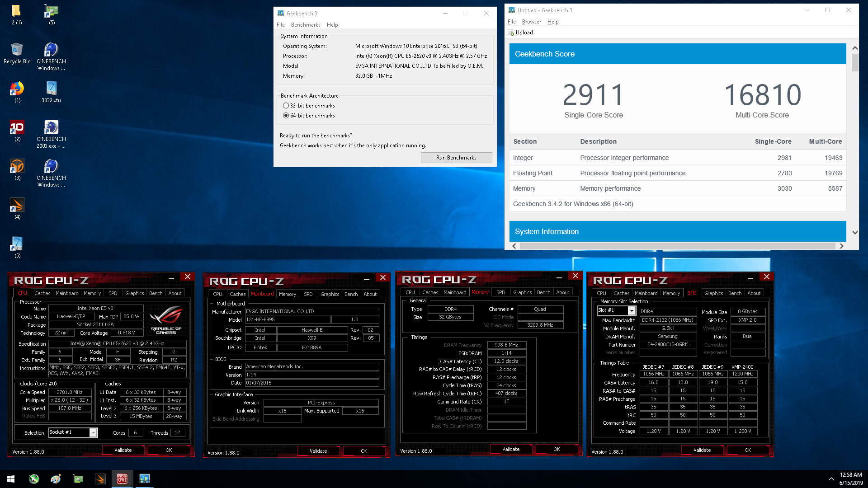Click the Untitled - Geekbench 3 title icon

point(512,10)
